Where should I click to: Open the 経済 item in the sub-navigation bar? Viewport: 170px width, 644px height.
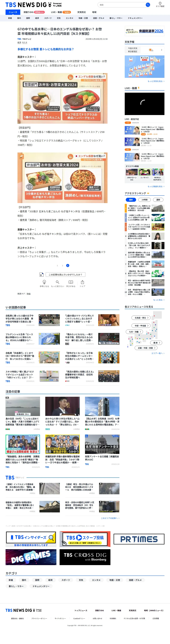tap(37, 18)
